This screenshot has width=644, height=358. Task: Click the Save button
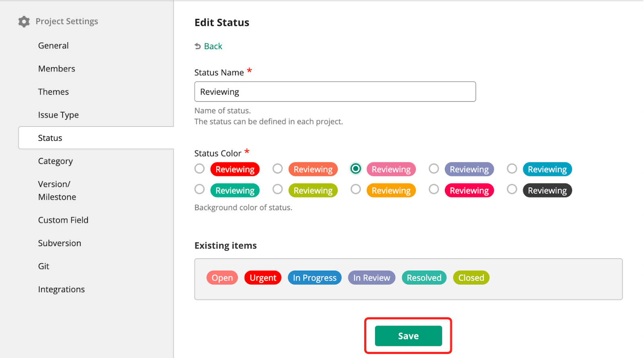[x=408, y=336]
